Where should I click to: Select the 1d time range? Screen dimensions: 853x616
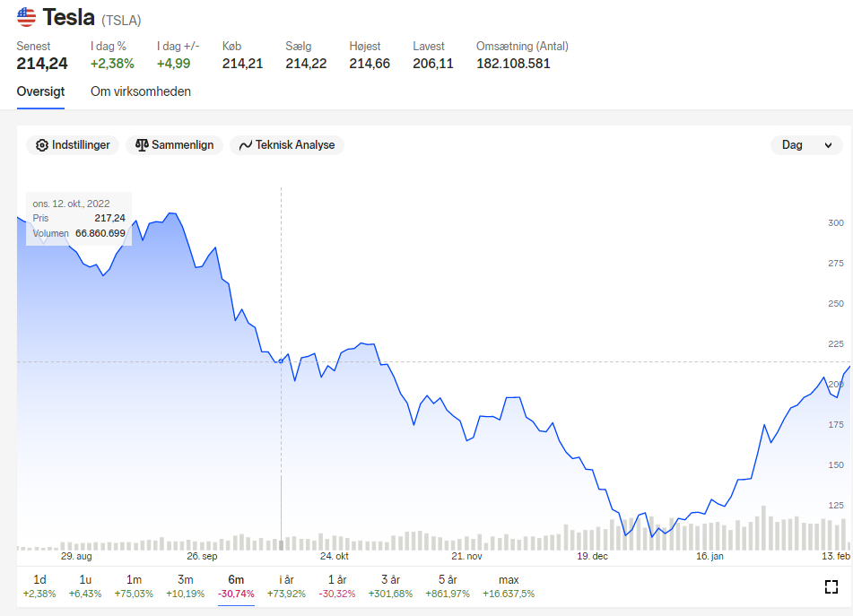pyautogui.click(x=39, y=586)
